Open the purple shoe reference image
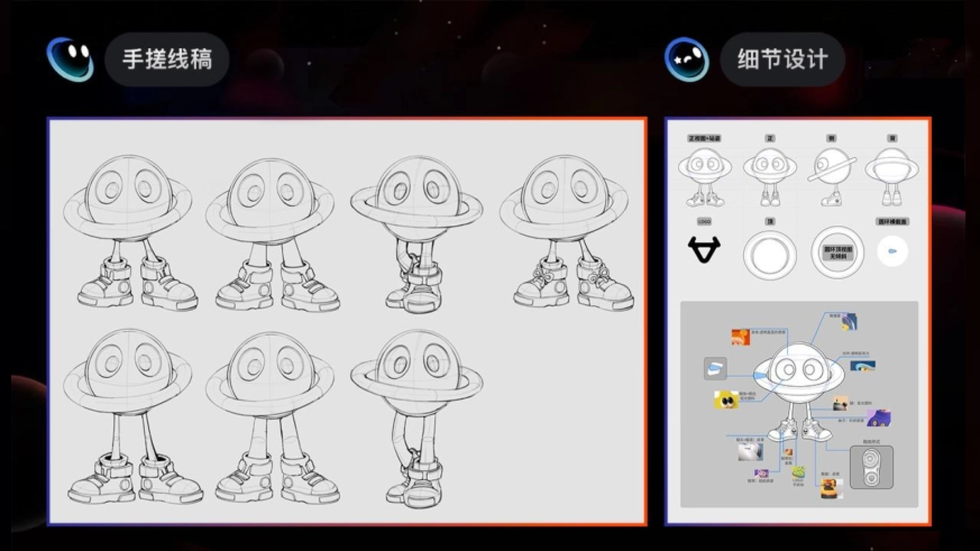Image resolution: width=980 pixels, height=551 pixels. pyautogui.click(x=878, y=418)
